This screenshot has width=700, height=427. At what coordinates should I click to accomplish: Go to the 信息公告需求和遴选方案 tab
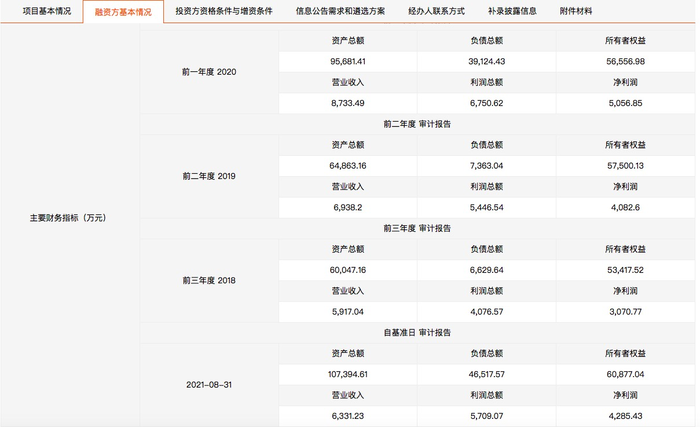tap(340, 11)
